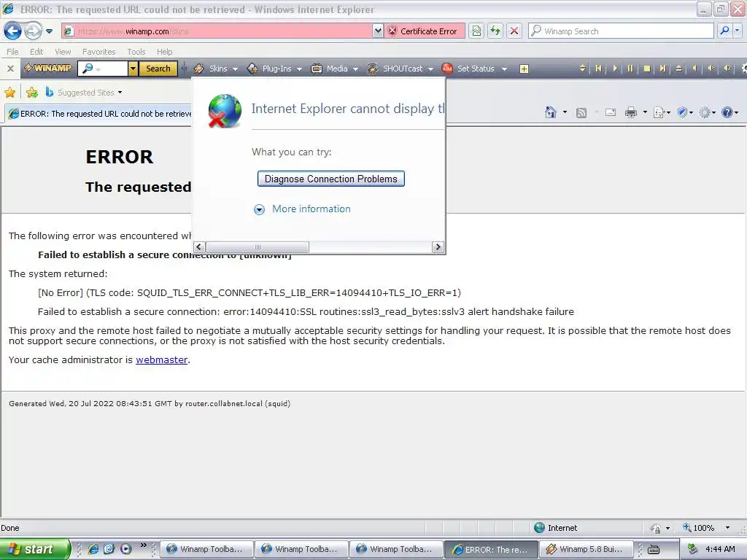Screen dimensions: 747x560
Task: Open the 100% zoom level control
Action: pyautogui.click(x=706, y=528)
